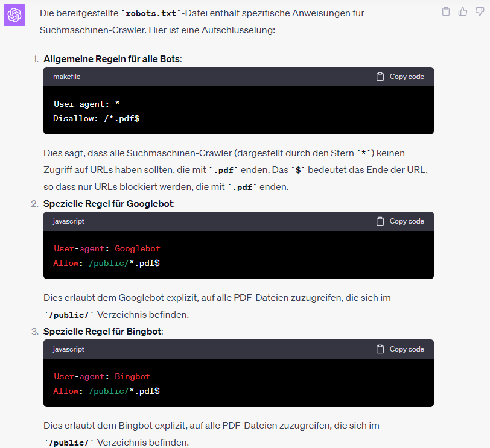This screenshot has height=448, width=490.
Task: Copy code from the makefile block
Action: (400, 77)
